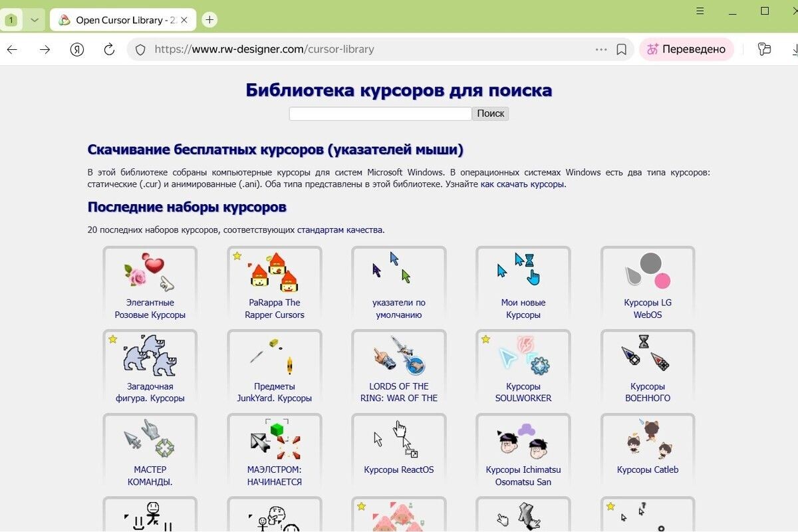Screen dimensions: 798x532
Task: Click Библиотека курсоров для поиска heading
Action: tap(399, 90)
